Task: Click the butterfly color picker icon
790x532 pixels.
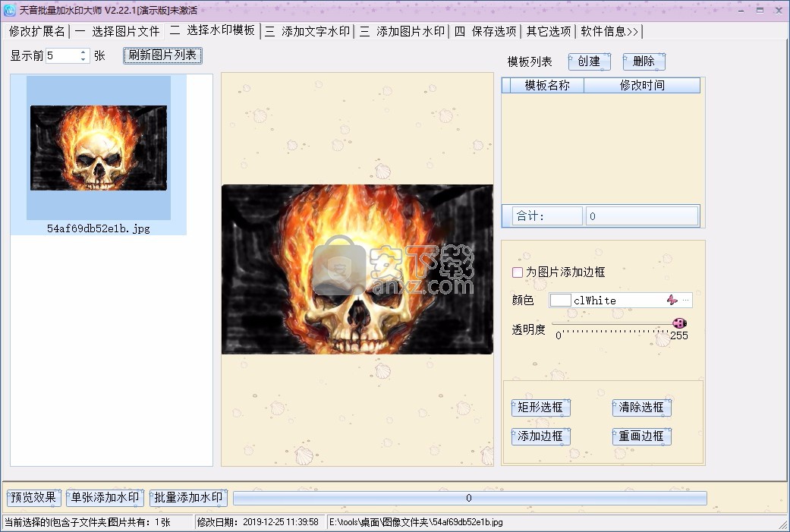Action: [672, 300]
